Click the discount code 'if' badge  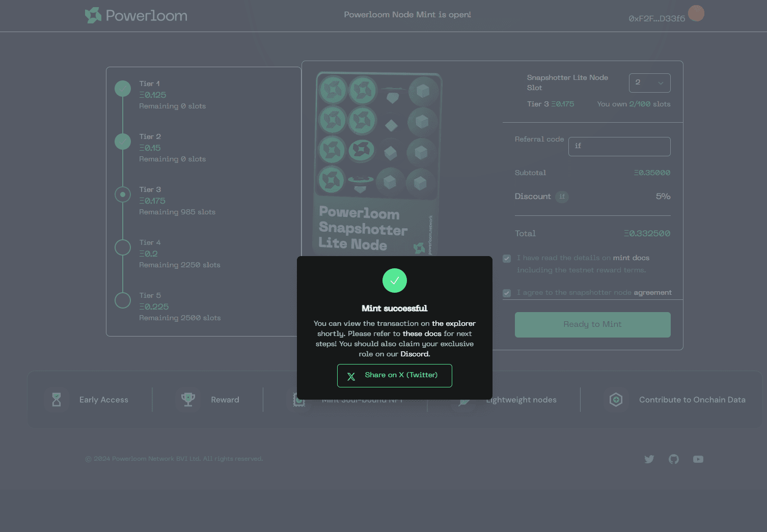[562, 197]
